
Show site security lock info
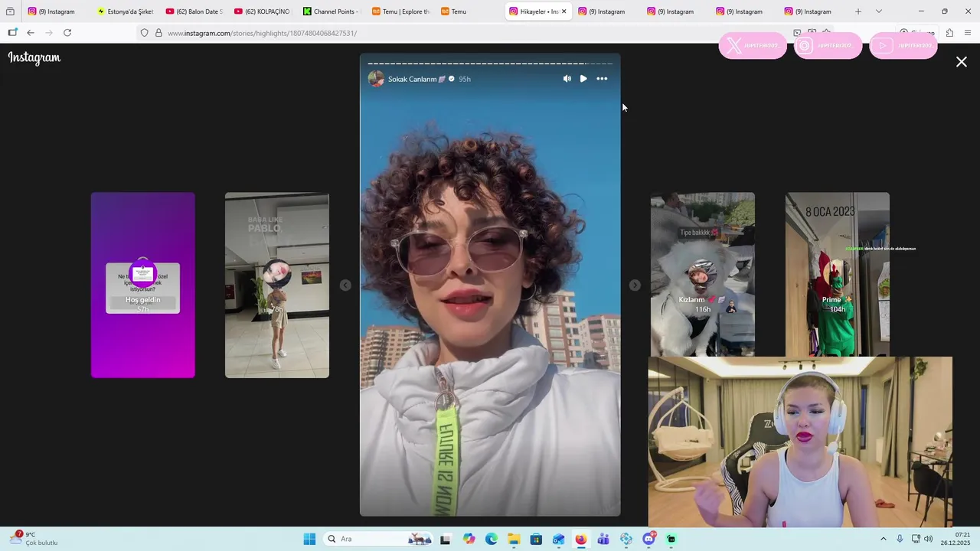158,33
